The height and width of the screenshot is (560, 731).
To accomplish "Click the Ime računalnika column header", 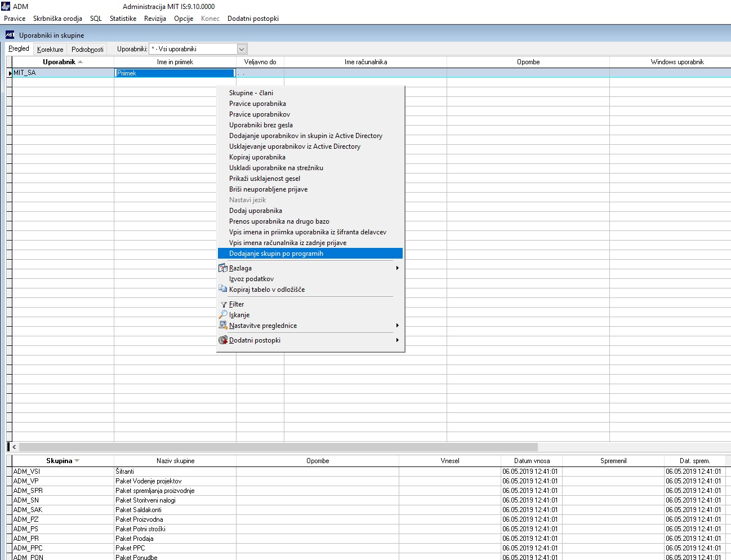I will click(x=365, y=62).
